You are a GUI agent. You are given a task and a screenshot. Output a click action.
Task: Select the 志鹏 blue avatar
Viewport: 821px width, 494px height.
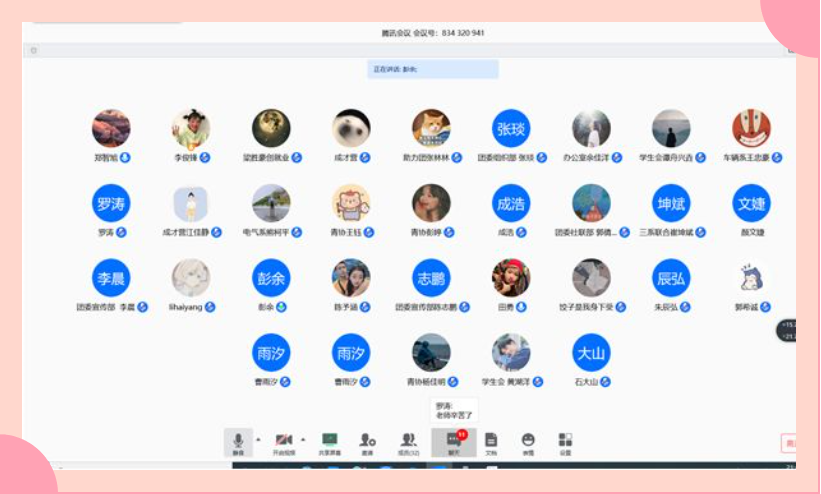pos(430,278)
